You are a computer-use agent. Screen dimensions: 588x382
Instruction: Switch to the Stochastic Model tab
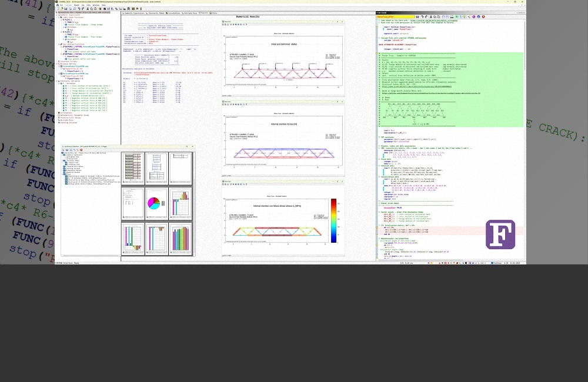[156, 13]
